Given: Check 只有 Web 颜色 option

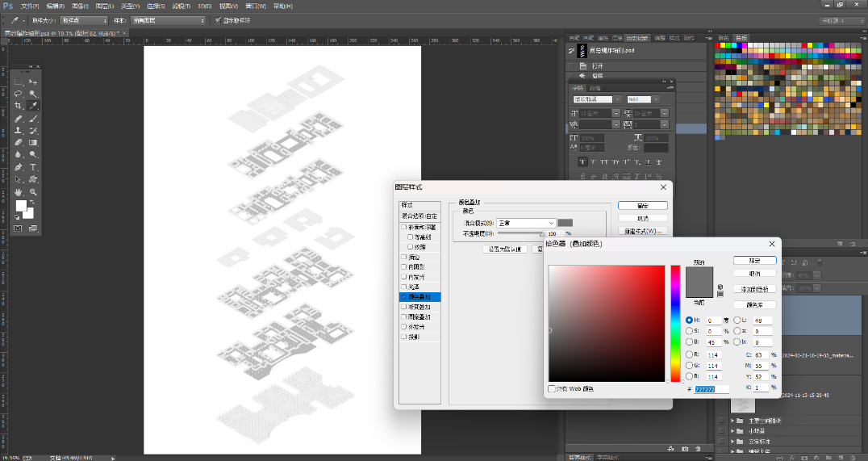Looking at the screenshot, I should (552, 389).
